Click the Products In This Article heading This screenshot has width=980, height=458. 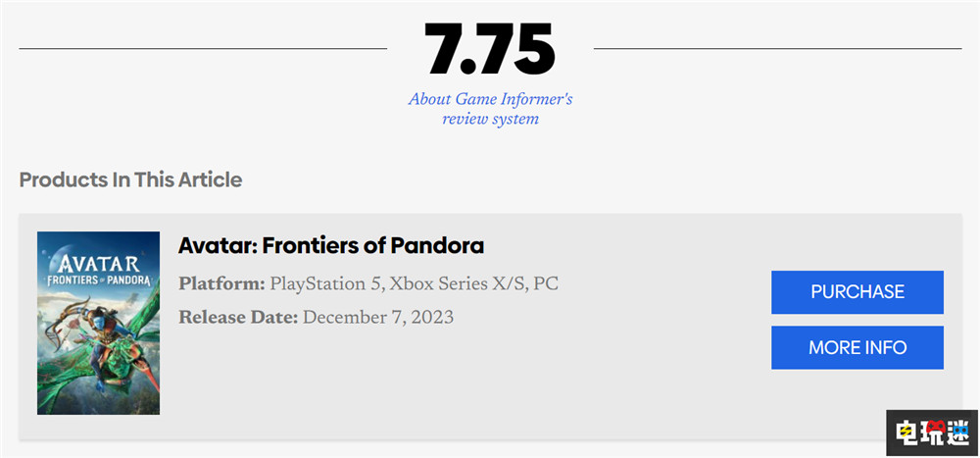pos(130,179)
